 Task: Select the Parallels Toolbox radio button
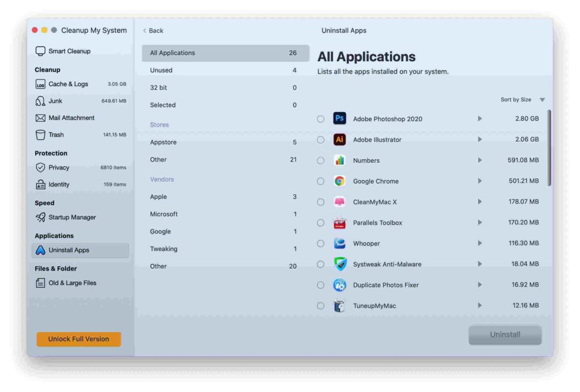[x=321, y=223]
